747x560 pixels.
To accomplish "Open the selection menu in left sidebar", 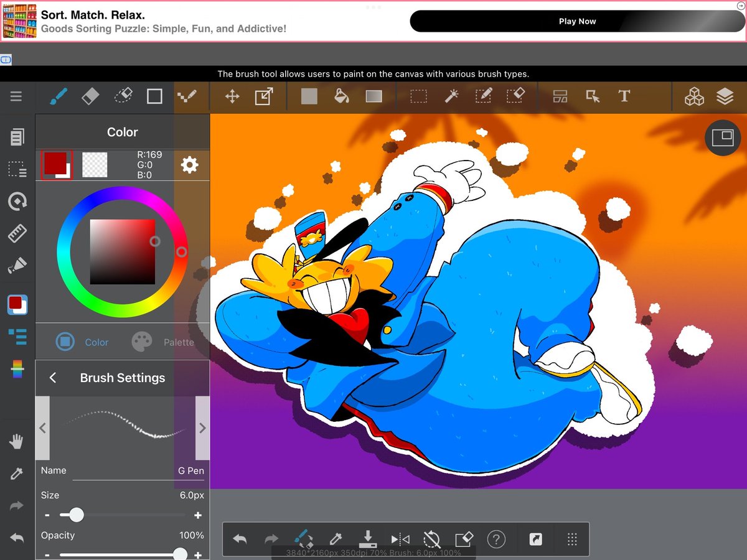I will pyautogui.click(x=17, y=169).
